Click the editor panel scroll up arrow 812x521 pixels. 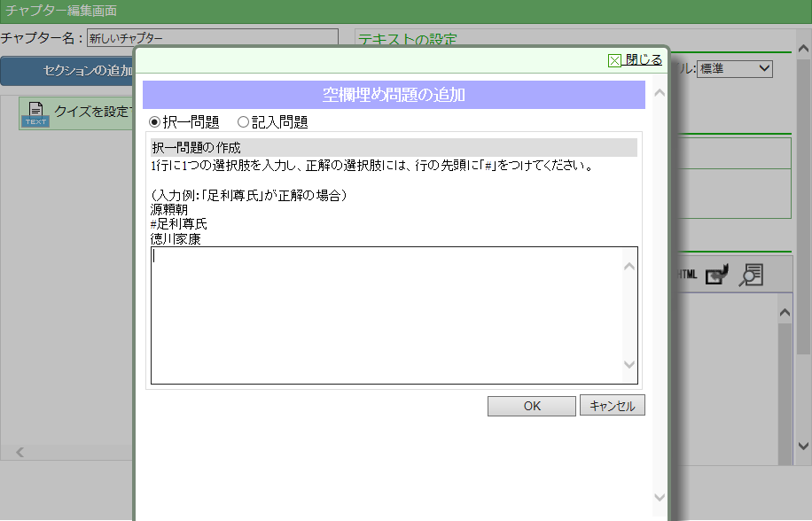point(785,313)
